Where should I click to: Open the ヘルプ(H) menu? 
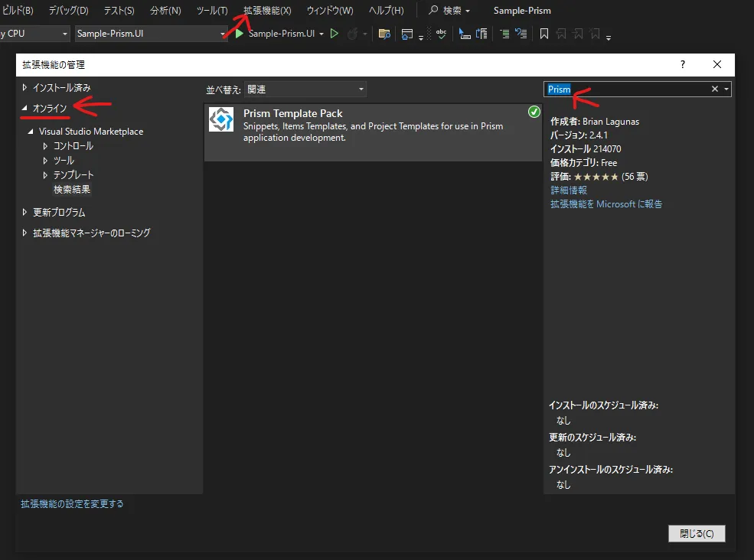386,10
